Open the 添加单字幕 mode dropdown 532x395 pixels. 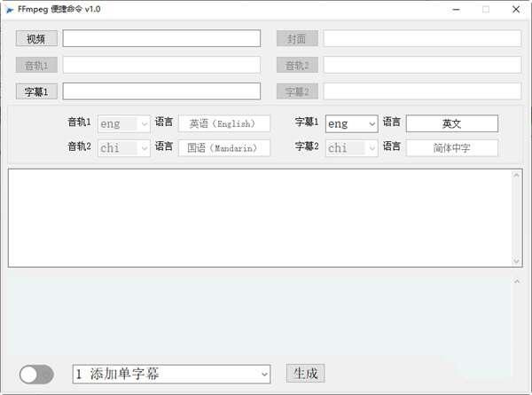pos(171,375)
